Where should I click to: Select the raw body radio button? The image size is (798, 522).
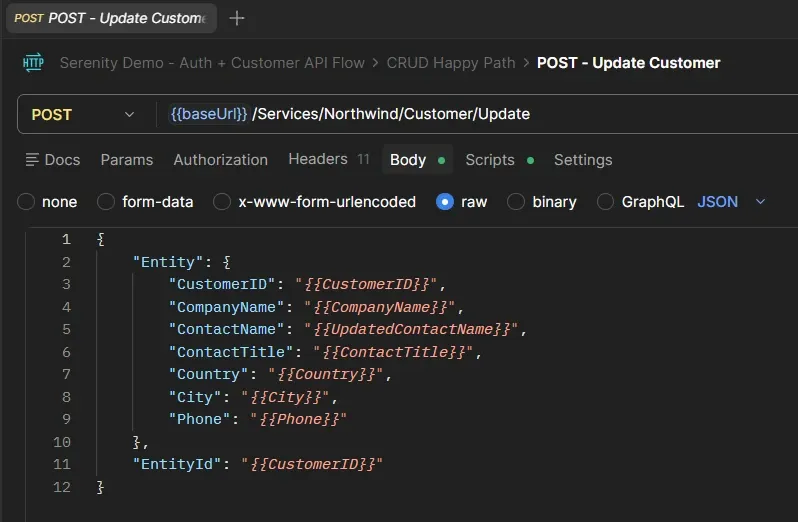(445, 202)
